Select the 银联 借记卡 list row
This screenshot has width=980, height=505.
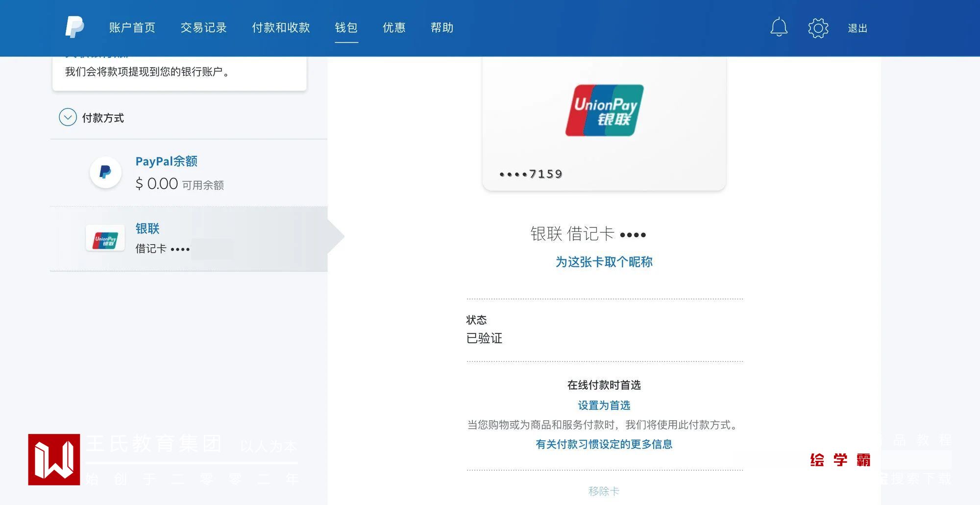coord(189,239)
